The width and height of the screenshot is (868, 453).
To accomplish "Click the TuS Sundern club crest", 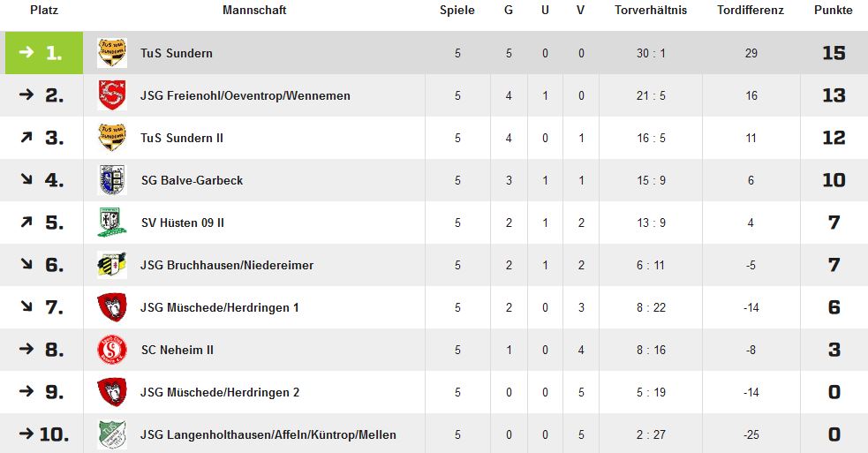I will click(x=112, y=53).
